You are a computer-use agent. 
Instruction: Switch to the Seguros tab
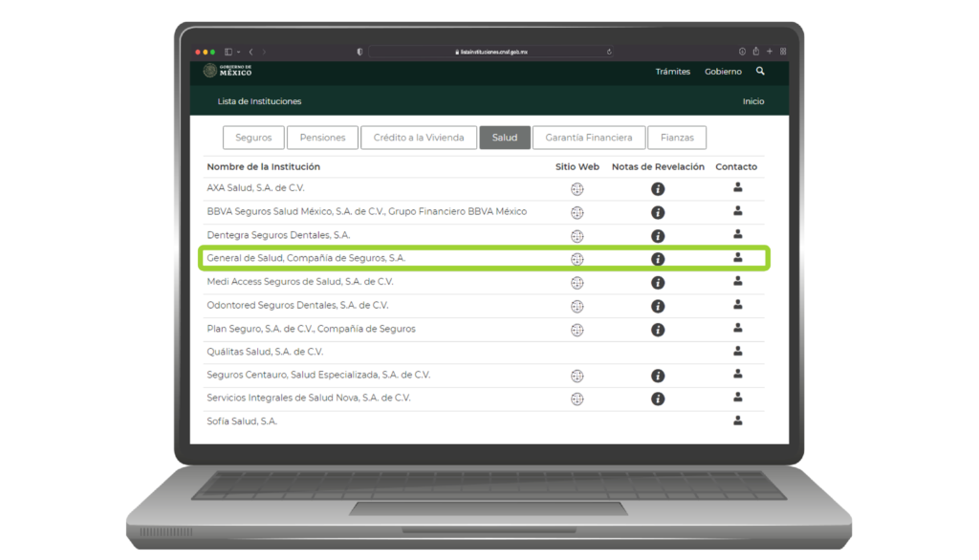coord(253,138)
